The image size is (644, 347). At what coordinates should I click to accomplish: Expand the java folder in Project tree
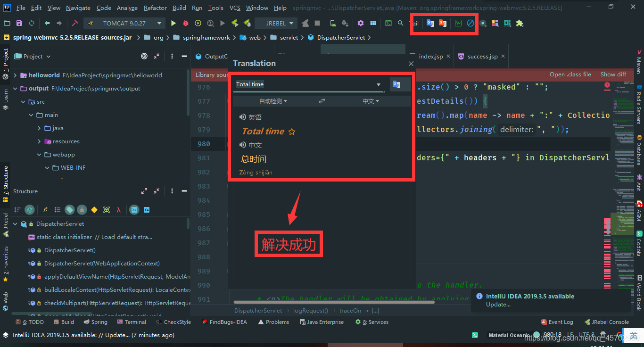40,128
